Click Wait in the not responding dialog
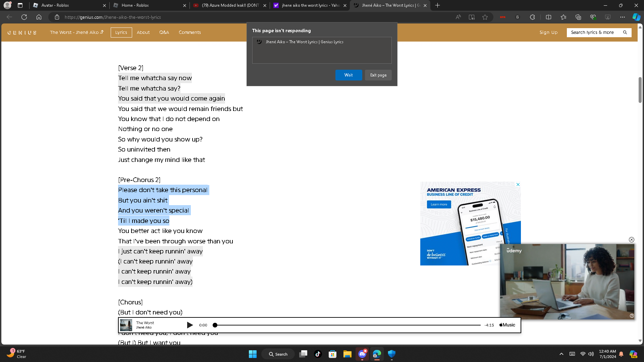 point(348,75)
